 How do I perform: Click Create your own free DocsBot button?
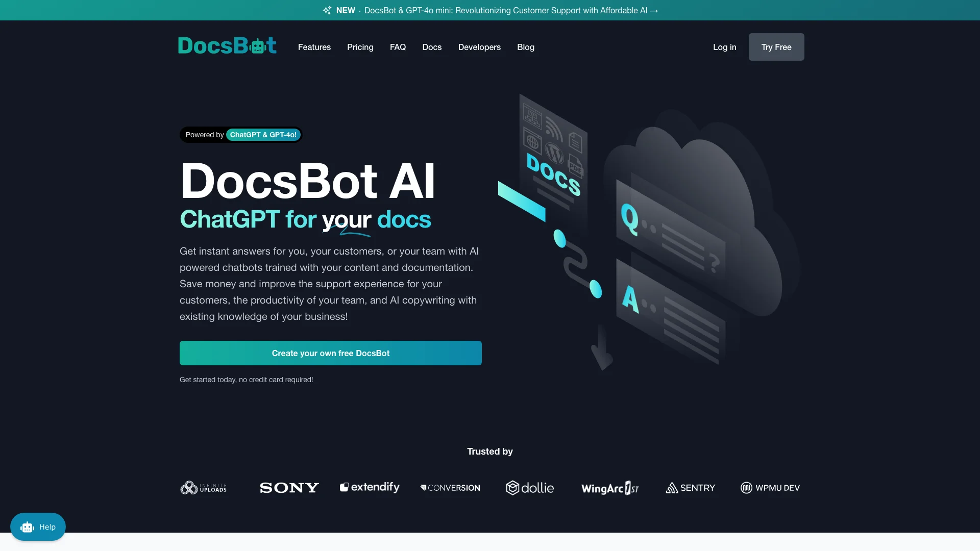click(330, 353)
